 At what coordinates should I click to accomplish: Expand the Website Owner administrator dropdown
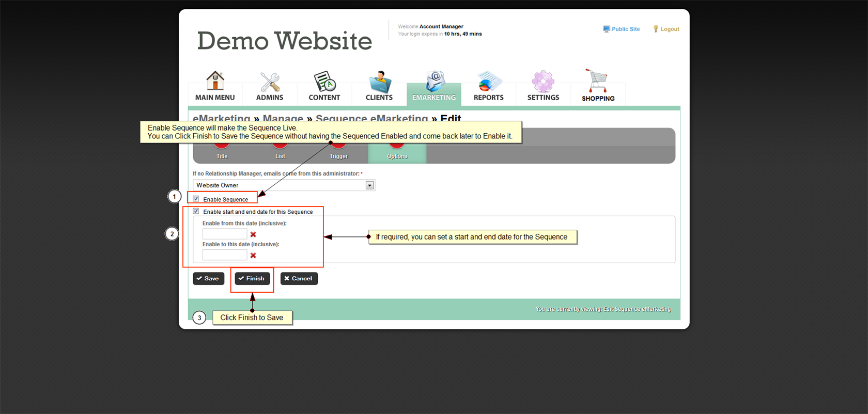coord(369,185)
